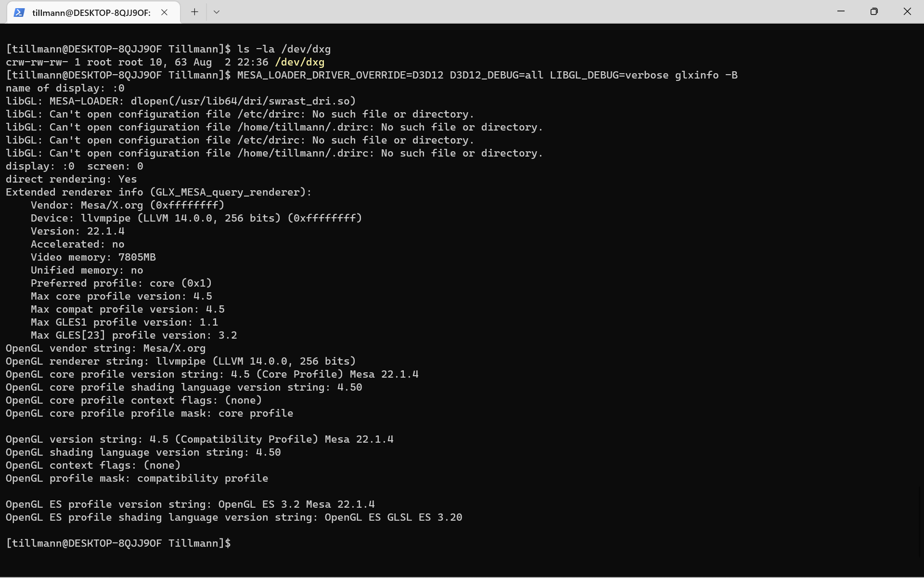Close the tillmann@DESKTOP-8QJJ9OF terminal tab

(x=164, y=13)
